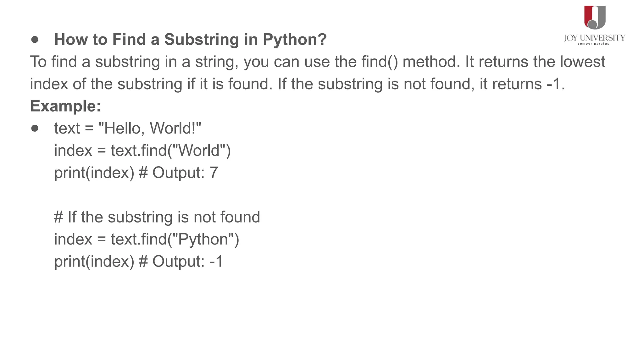Click the Joy University logo emblem
Viewport: 644px width, 362px height.
coord(595,18)
